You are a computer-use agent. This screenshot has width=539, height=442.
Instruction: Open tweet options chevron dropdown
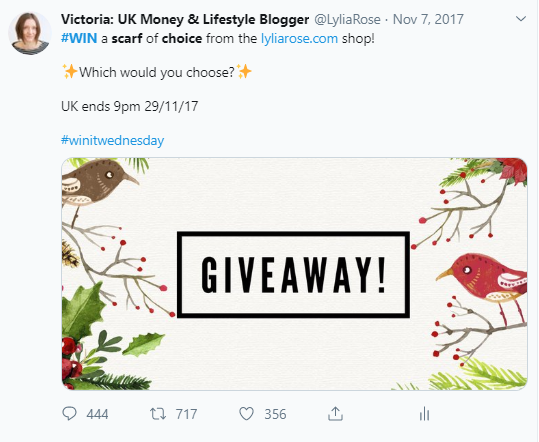(521, 19)
